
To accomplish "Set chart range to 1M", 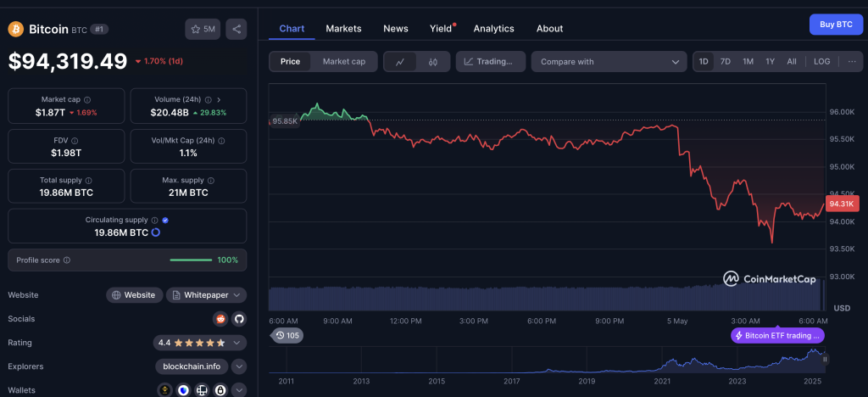I will coord(748,61).
